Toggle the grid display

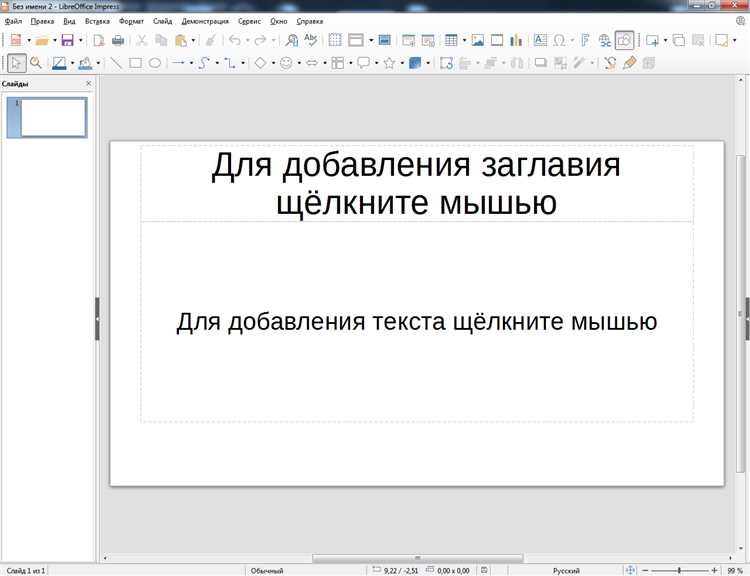(335, 40)
